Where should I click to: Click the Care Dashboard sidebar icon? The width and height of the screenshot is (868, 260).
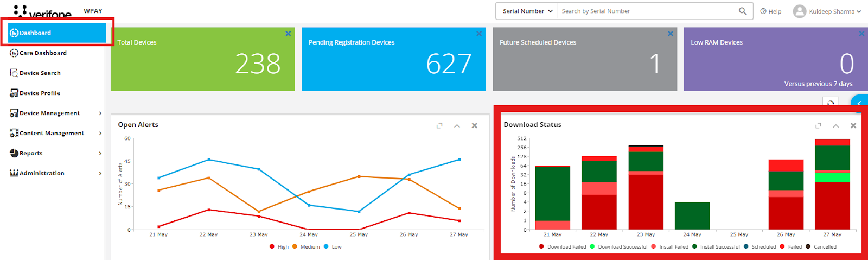coord(14,53)
